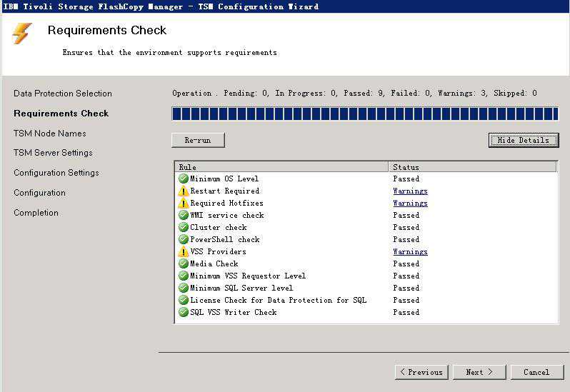Open Warnings link for Restart Required

pyautogui.click(x=410, y=191)
